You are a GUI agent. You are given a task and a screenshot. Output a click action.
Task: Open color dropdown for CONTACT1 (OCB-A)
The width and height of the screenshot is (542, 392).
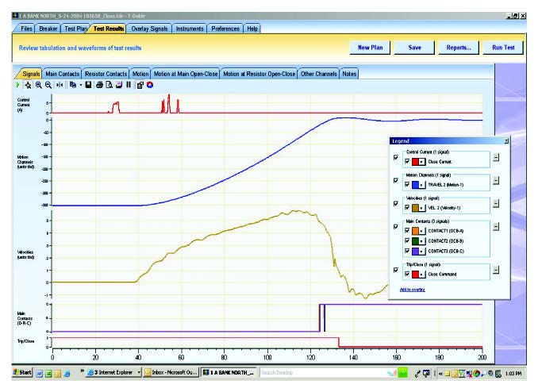(422, 230)
